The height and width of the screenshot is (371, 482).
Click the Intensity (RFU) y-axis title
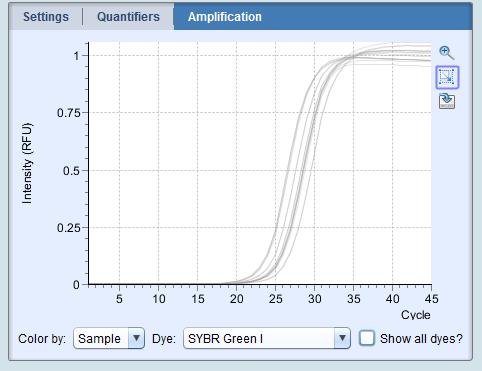tap(27, 163)
